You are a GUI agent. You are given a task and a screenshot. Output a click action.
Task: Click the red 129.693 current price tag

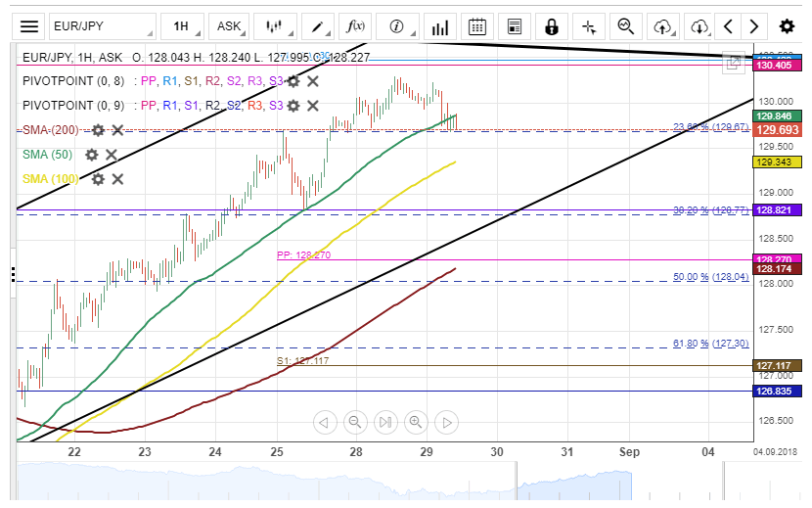pos(778,130)
